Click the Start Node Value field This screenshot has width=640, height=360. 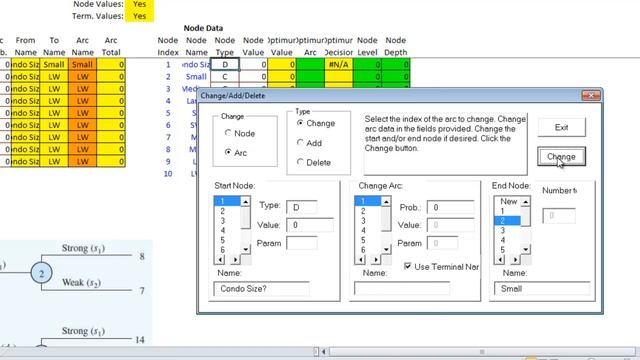[x=310, y=225]
